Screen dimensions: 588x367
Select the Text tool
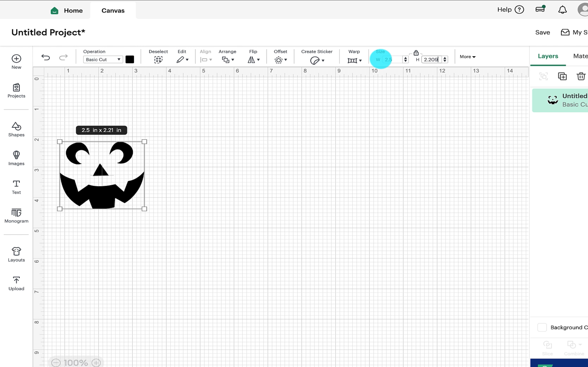click(16, 187)
